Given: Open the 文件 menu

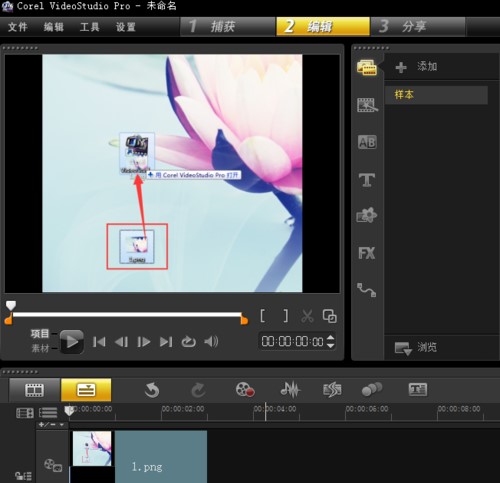Looking at the screenshot, I should point(17,27).
